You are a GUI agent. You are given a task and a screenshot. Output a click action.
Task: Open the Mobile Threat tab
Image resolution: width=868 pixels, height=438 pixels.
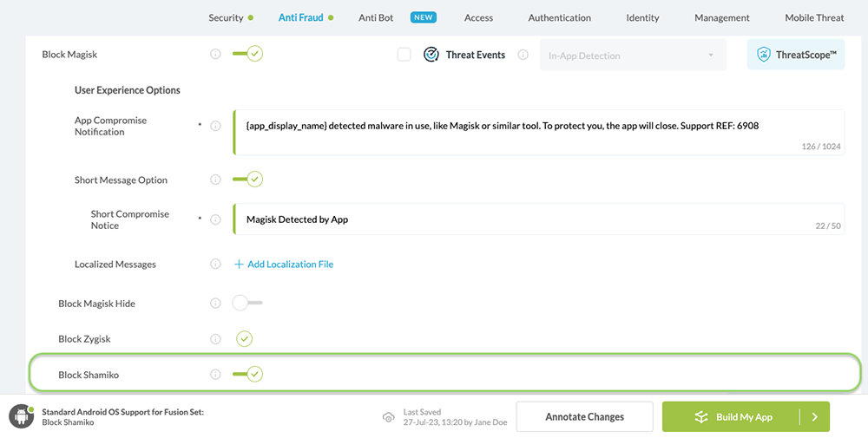click(814, 17)
